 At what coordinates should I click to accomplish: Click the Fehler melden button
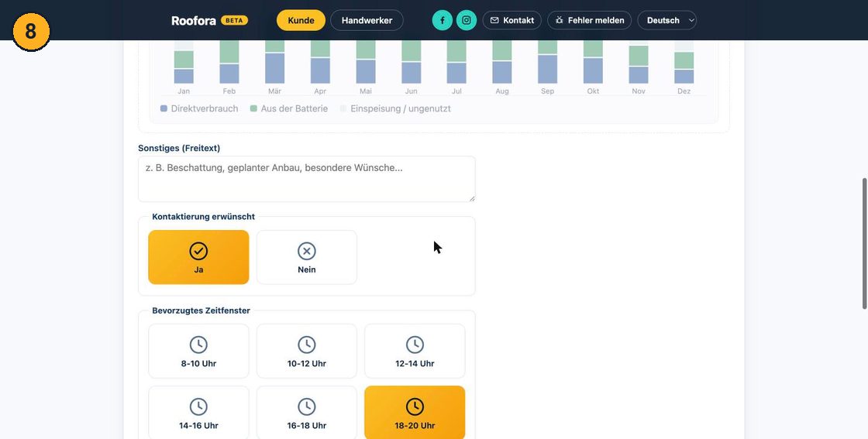point(590,20)
